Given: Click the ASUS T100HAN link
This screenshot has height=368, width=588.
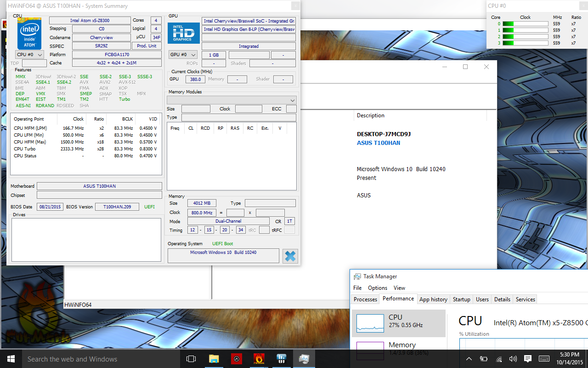Looking at the screenshot, I should [x=379, y=143].
